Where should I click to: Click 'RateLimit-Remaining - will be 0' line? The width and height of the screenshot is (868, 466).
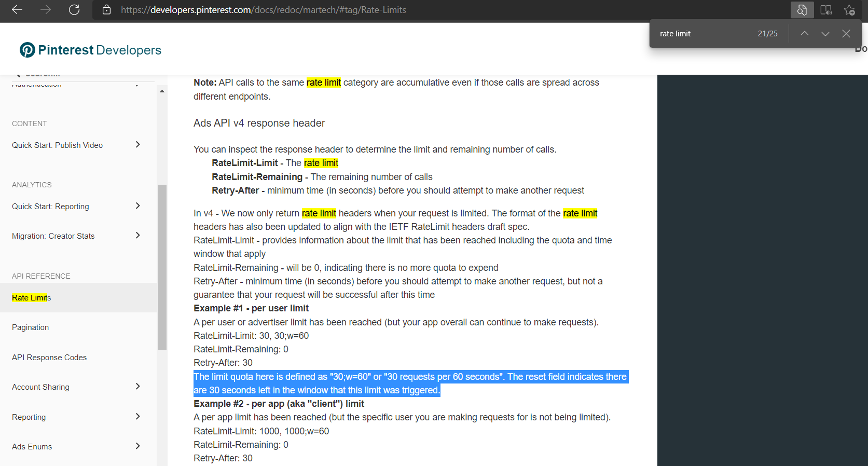pos(346,268)
